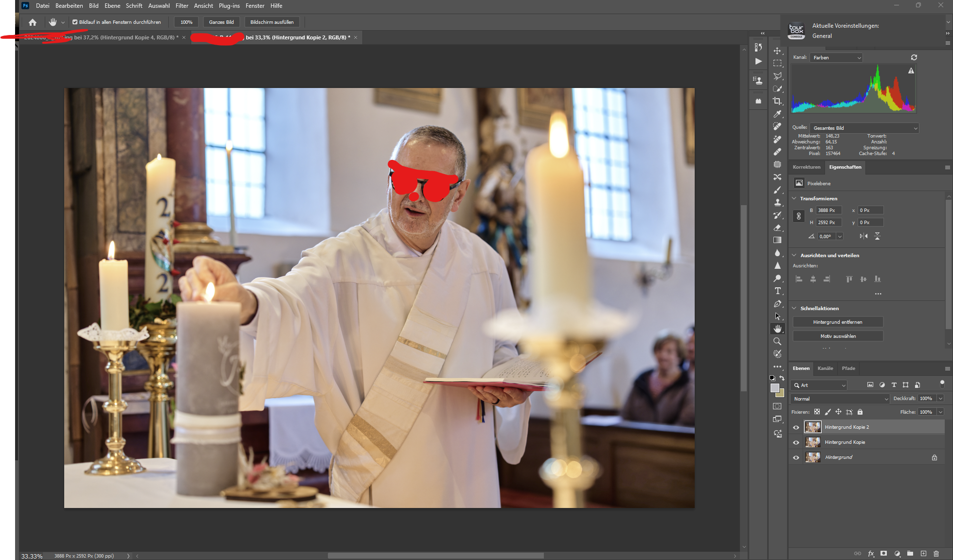This screenshot has height=560, width=953.
Task: Select the Crop tool
Action: 777,101
